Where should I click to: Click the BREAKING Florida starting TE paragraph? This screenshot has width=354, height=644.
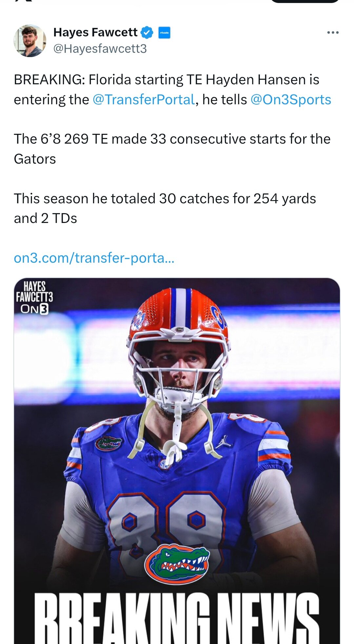point(166,80)
